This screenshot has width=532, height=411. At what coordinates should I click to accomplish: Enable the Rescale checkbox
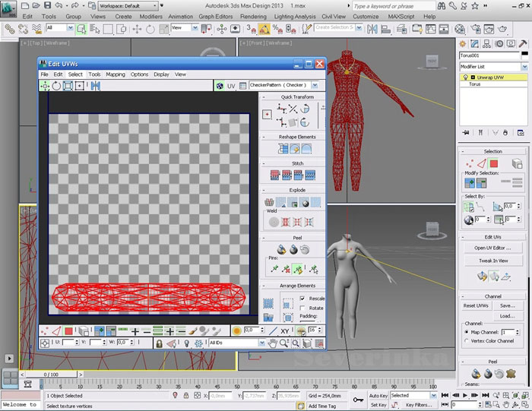[x=303, y=298]
